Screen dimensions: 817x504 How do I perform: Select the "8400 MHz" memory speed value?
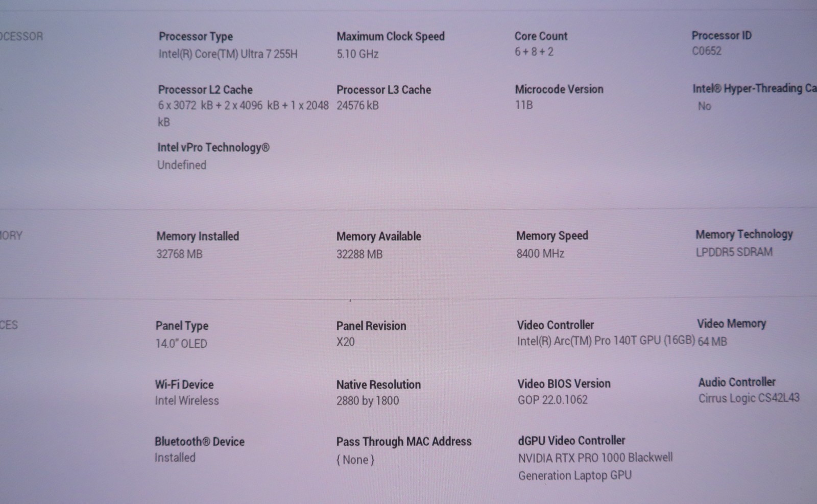(540, 253)
